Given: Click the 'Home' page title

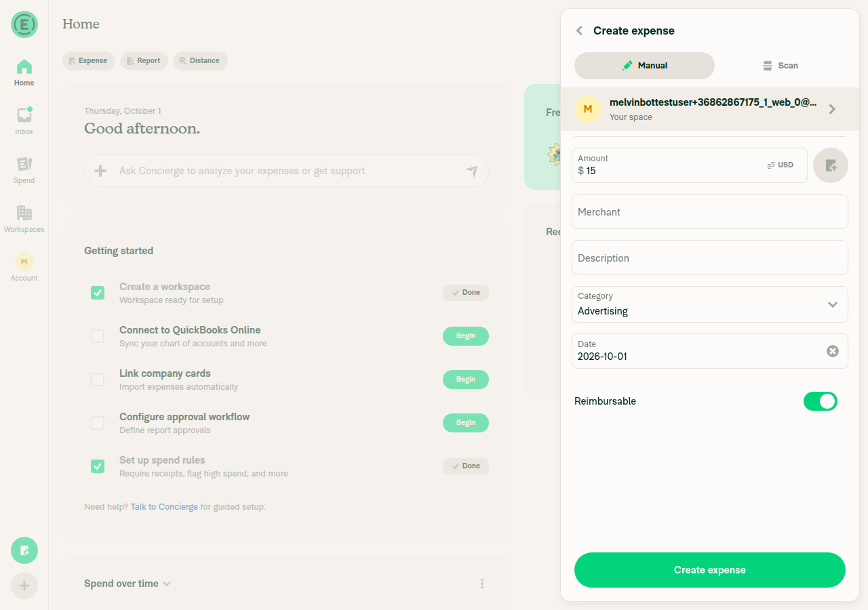Looking at the screenshot, I should point(81,24).
